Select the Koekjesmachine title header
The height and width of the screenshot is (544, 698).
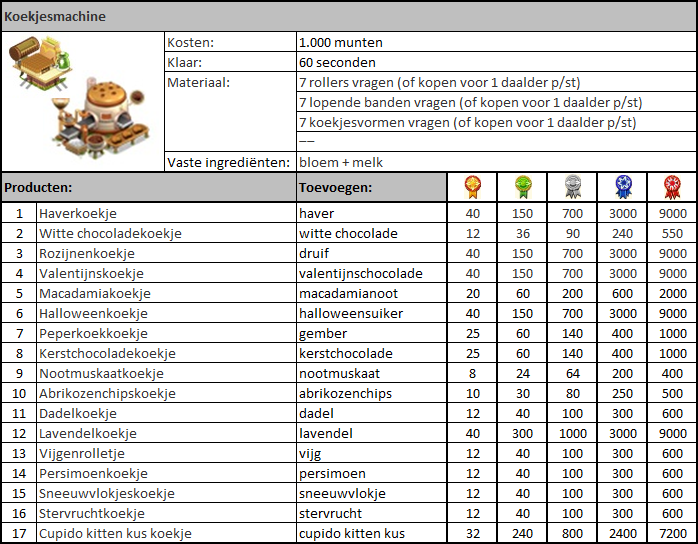(x=56, y=17)
